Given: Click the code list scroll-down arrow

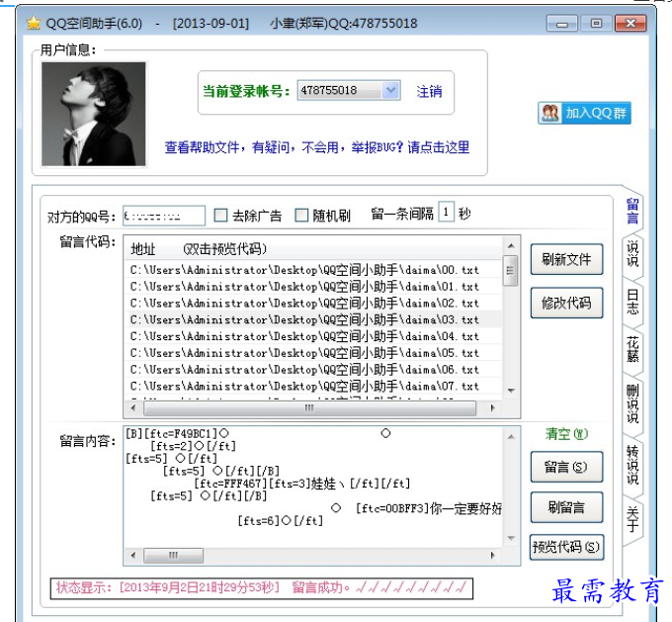Looking at the screenshot, I should 511,391.
